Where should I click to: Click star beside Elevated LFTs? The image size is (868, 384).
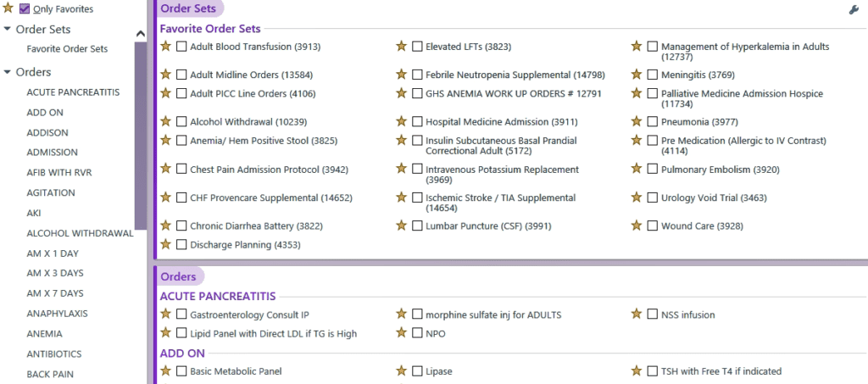coord(401,47)
